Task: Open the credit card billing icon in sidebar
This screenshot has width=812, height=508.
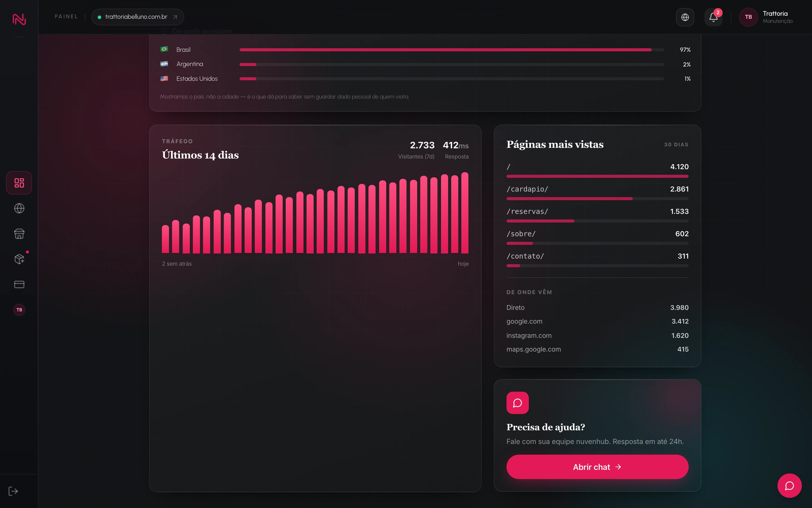Action: pyautogui.click(x=19, y=284)
